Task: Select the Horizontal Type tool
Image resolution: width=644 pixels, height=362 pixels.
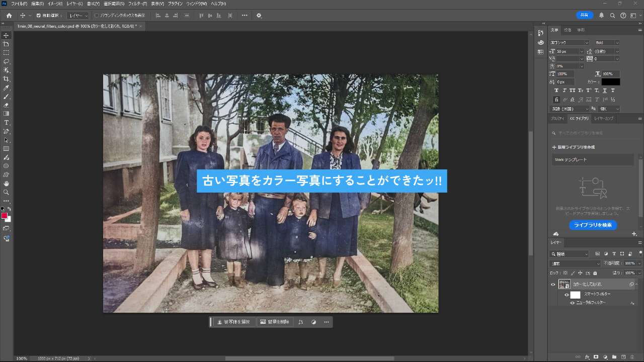Action: tap(6, 123)
